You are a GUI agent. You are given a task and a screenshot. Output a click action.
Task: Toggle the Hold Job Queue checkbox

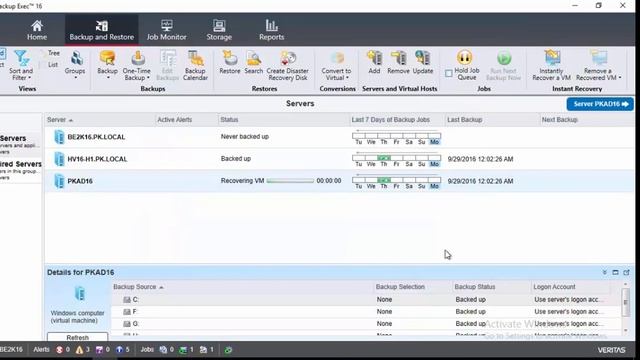click(x=449, y=73)
